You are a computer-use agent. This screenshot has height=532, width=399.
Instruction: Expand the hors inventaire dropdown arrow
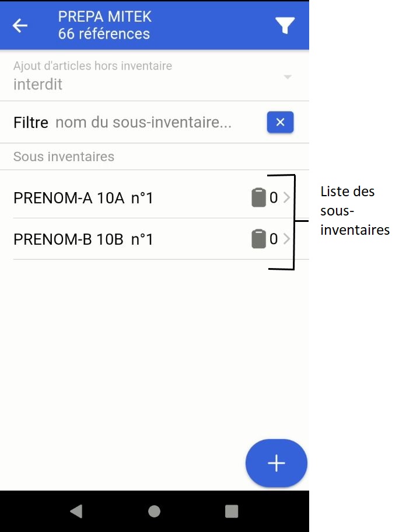287,77
